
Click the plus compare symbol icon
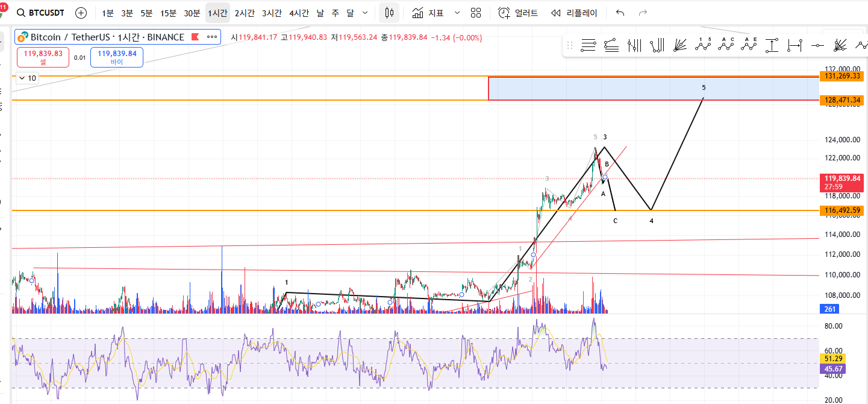coord(81,13)
